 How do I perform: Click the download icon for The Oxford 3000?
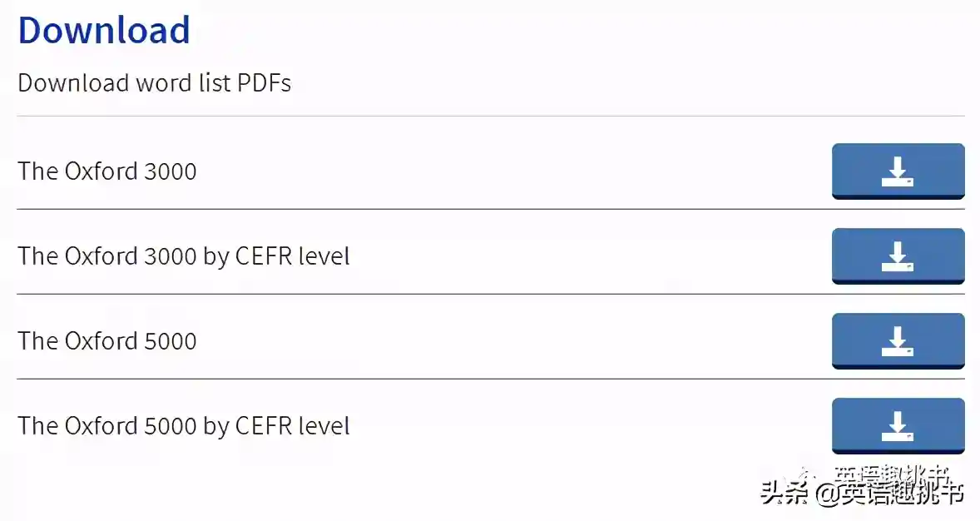click(898, 171)
